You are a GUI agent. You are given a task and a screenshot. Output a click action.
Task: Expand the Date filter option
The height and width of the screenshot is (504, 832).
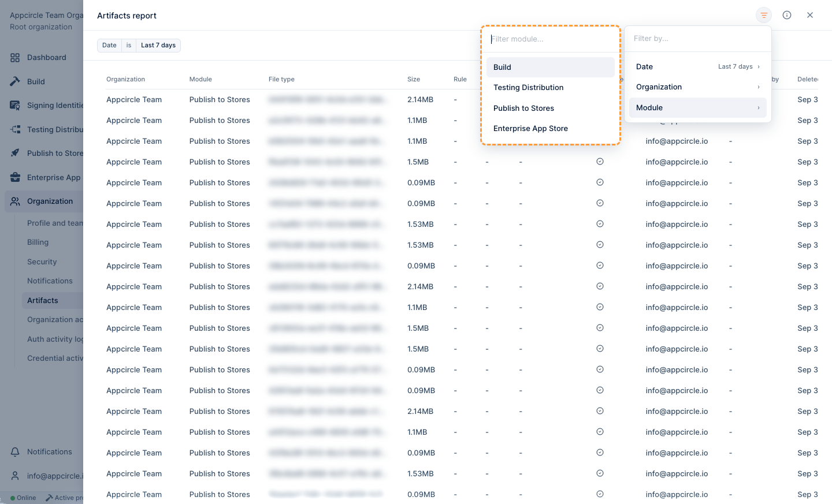tap(698, 66)
